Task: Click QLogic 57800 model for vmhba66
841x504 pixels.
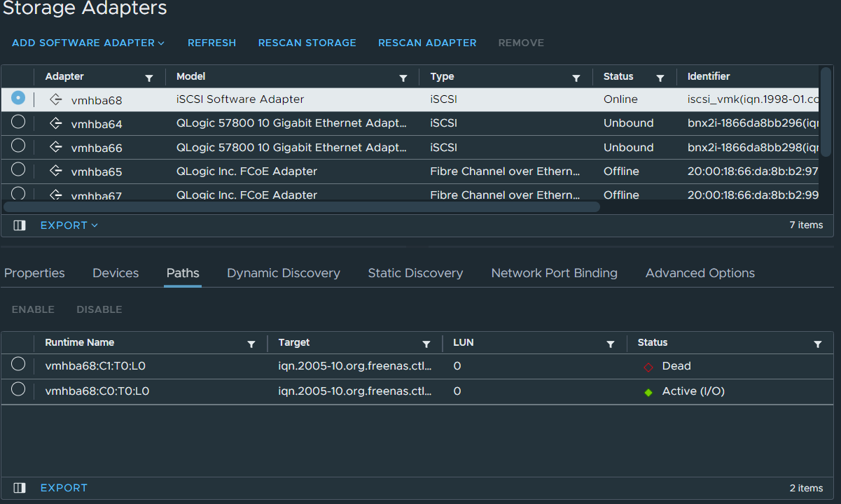Action: coord(291,148)
